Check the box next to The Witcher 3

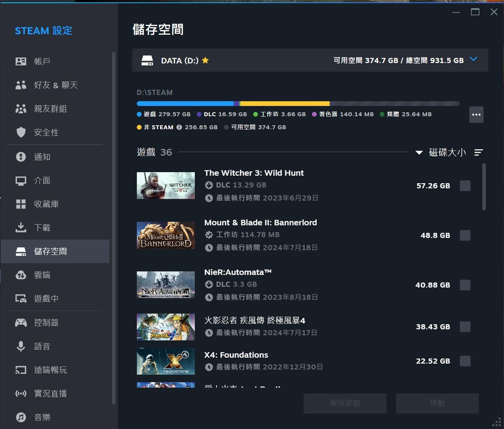pos(465,186)
